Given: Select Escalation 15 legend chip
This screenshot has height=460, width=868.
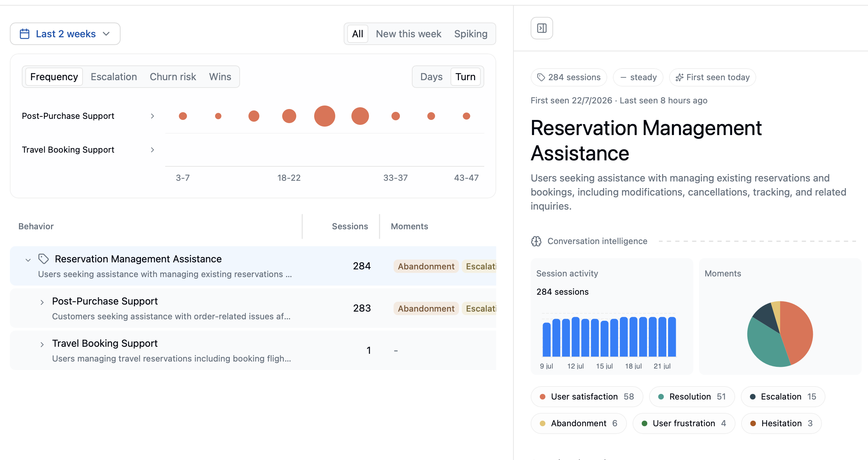Looking at the screenshot, I should (x=783, y=397).
